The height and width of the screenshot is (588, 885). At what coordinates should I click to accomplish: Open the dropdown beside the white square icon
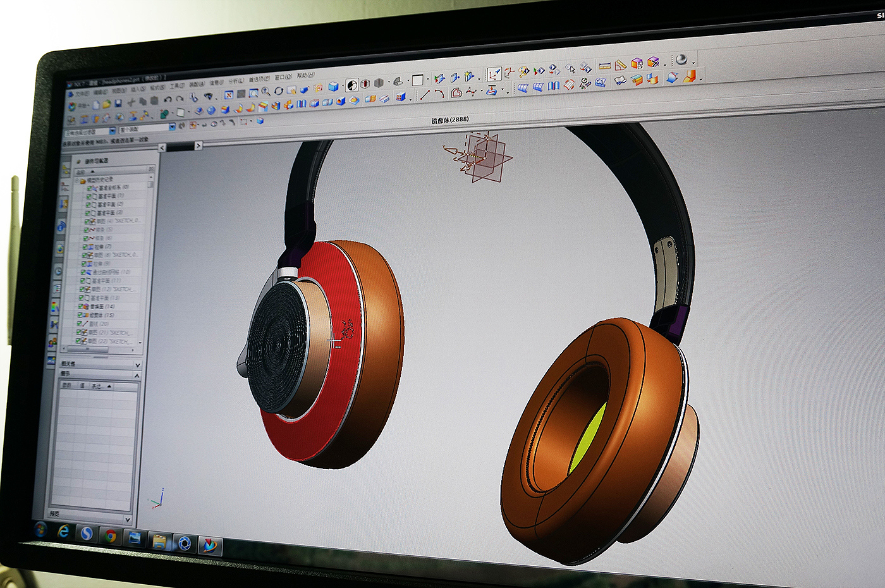click(428, 80)
